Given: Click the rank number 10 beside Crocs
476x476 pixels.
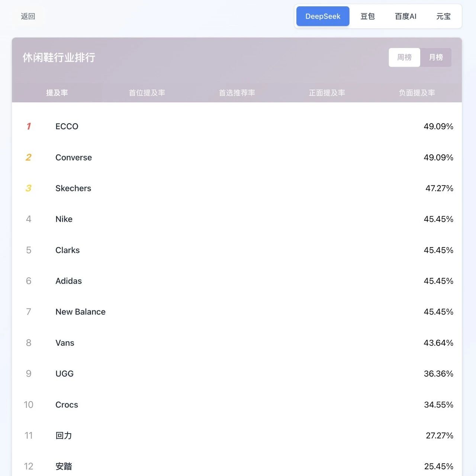Looking at the screenshot, I should (29, 405).
